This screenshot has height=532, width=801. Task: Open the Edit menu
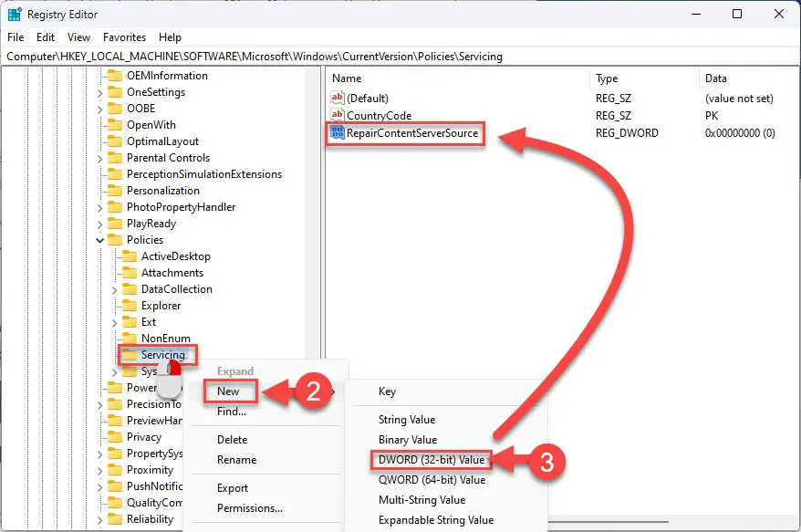[46, 37]
